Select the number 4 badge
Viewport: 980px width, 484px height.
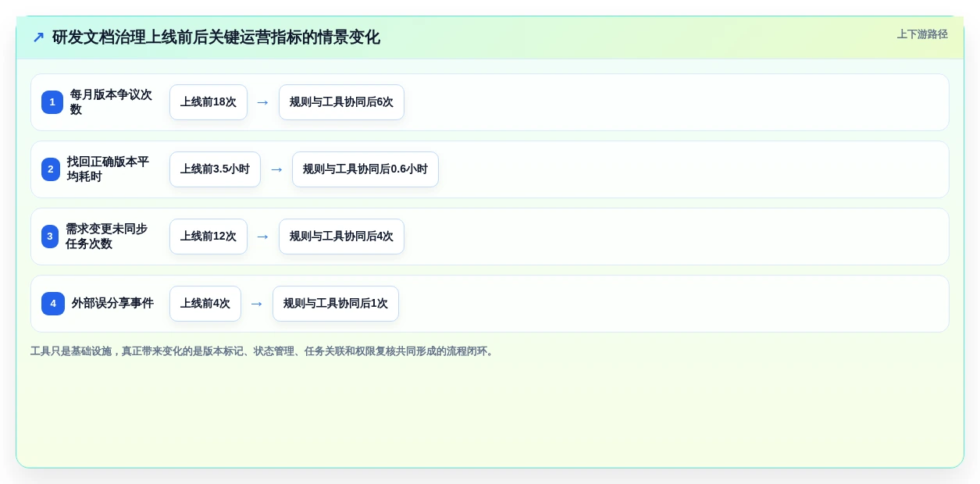pyautogui.click(x=53, y=304)
